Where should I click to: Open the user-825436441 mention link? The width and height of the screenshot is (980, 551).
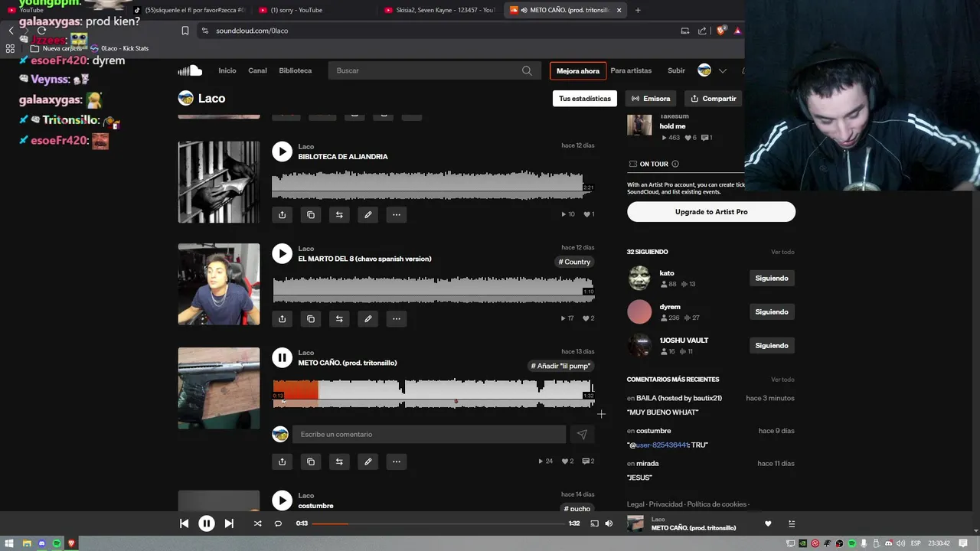tap(662, 445)
